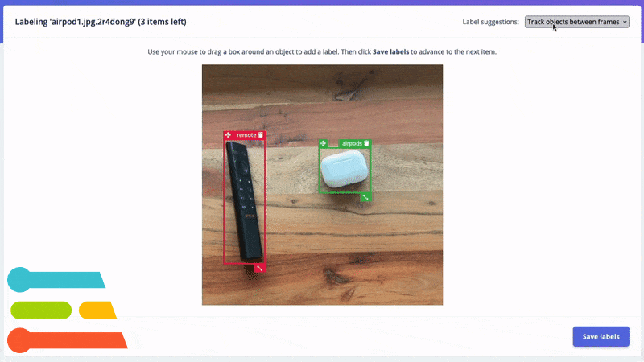Click the green 'airpods' label text
The height and width of the screenshot is (362, 644).
pos(352,143)
